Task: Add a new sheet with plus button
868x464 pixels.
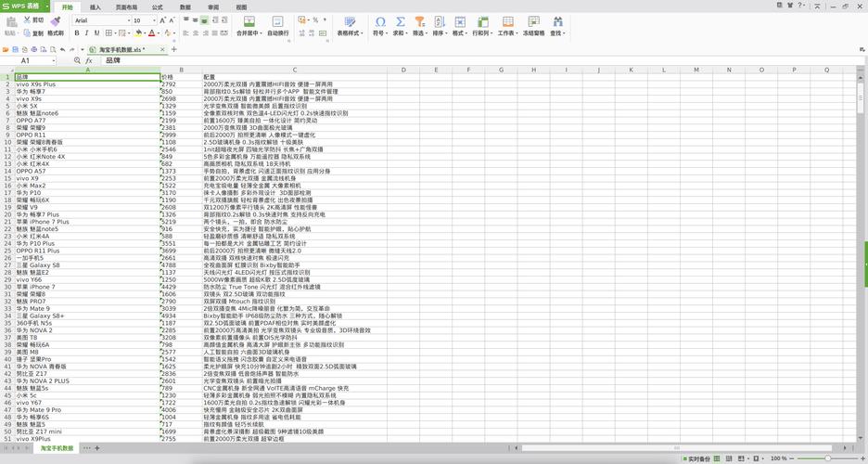Action: coord(97,448)
